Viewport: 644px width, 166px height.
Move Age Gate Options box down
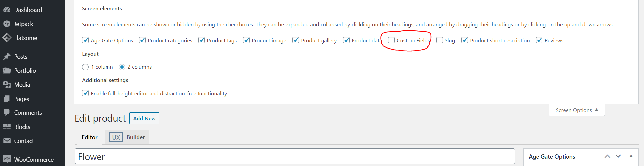(618, 156)
